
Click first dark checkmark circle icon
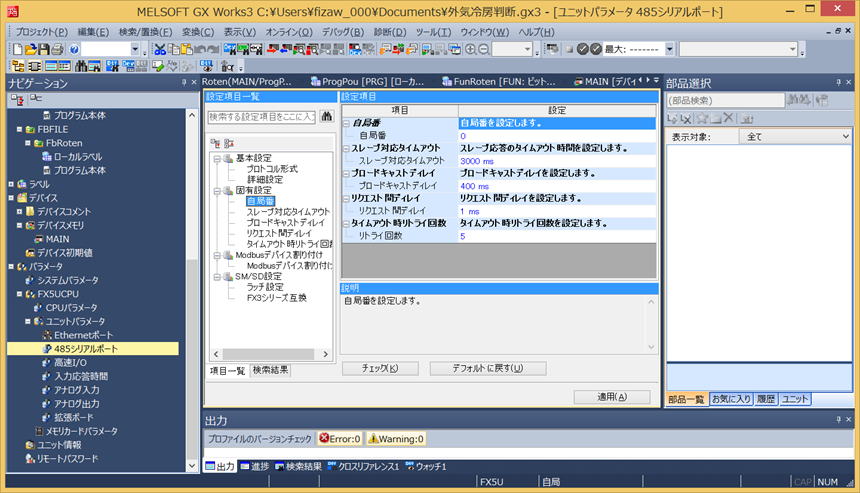click(582, 49)
